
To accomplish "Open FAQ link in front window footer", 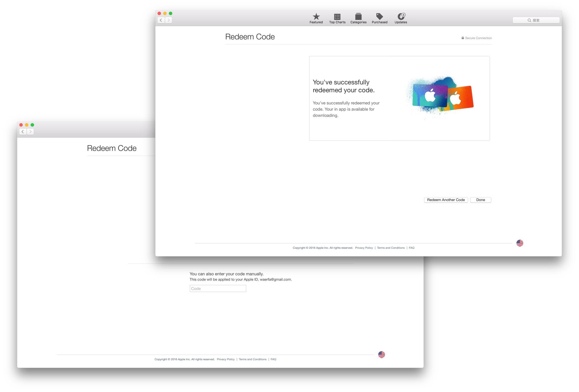I will [411, 248].
